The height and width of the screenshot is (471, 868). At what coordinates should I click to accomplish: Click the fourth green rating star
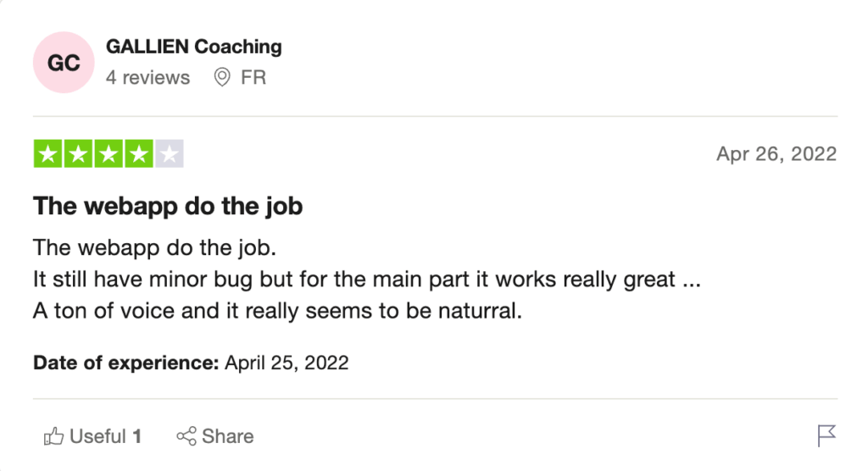click(139, 154)
